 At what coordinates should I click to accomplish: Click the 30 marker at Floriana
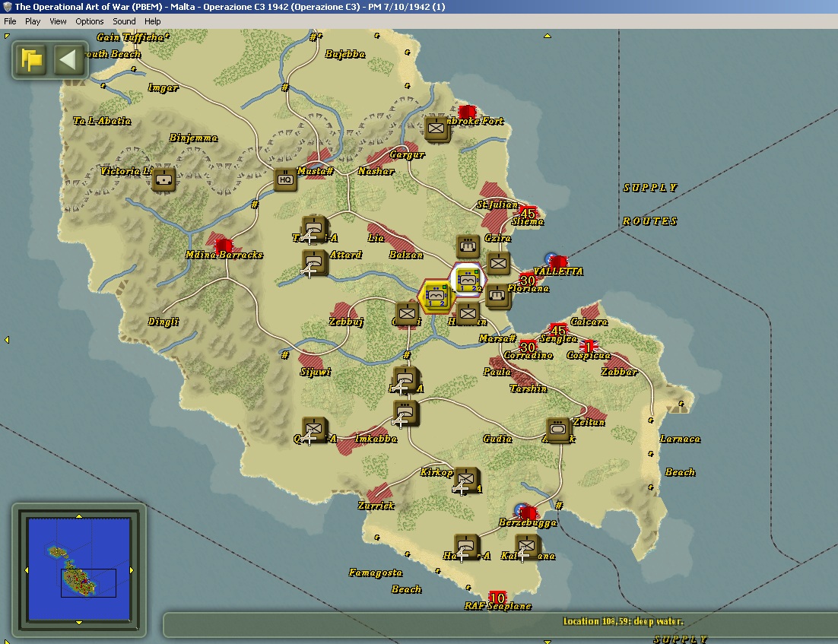click(x=528, y=280)
